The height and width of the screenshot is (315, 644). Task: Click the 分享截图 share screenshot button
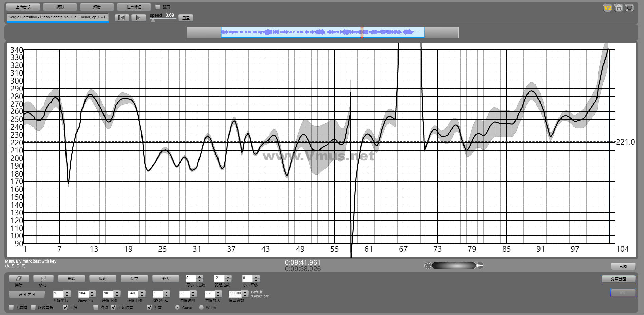619,279
